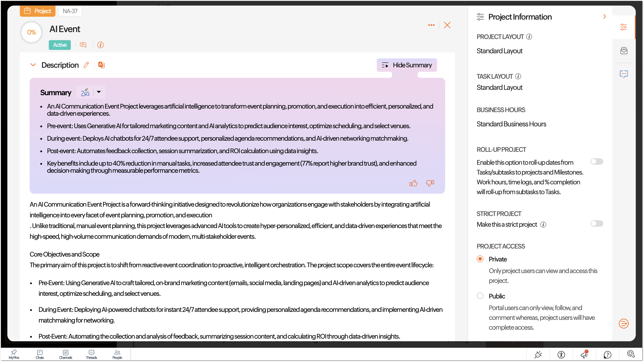Click the 0% progress circle

31,32
